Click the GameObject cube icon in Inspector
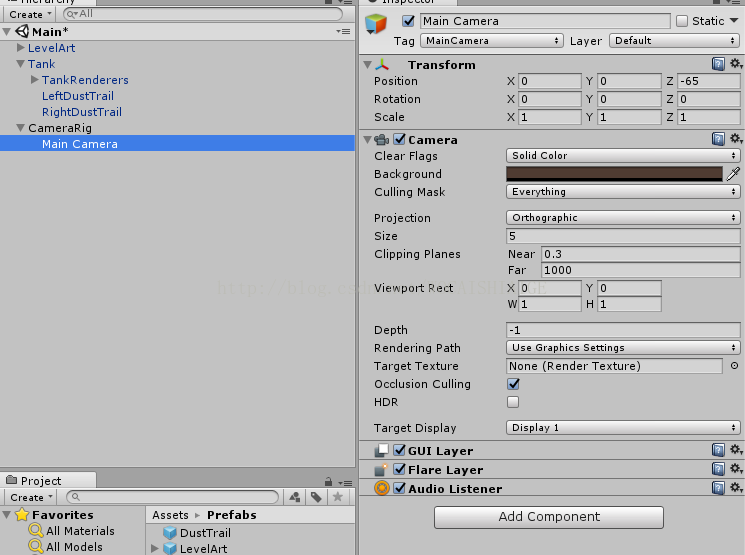The image size is (745, 555). pos(376,24)
